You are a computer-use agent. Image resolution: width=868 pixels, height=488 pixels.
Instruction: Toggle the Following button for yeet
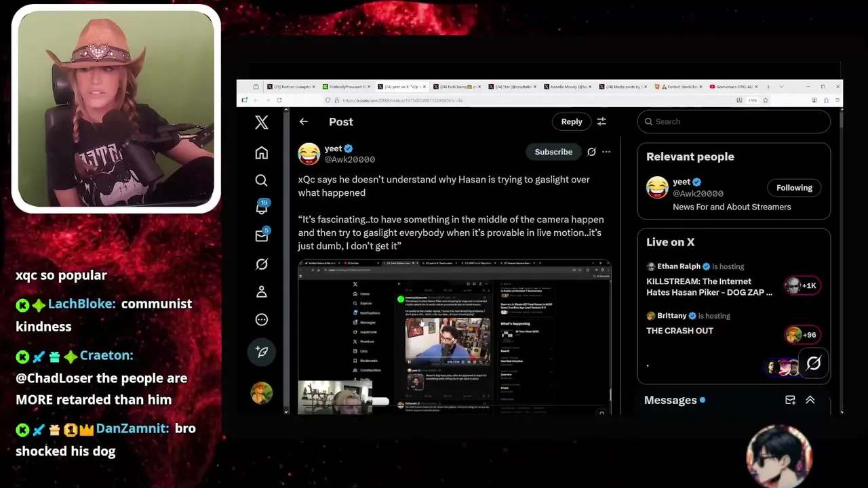(x=794, y=188)
